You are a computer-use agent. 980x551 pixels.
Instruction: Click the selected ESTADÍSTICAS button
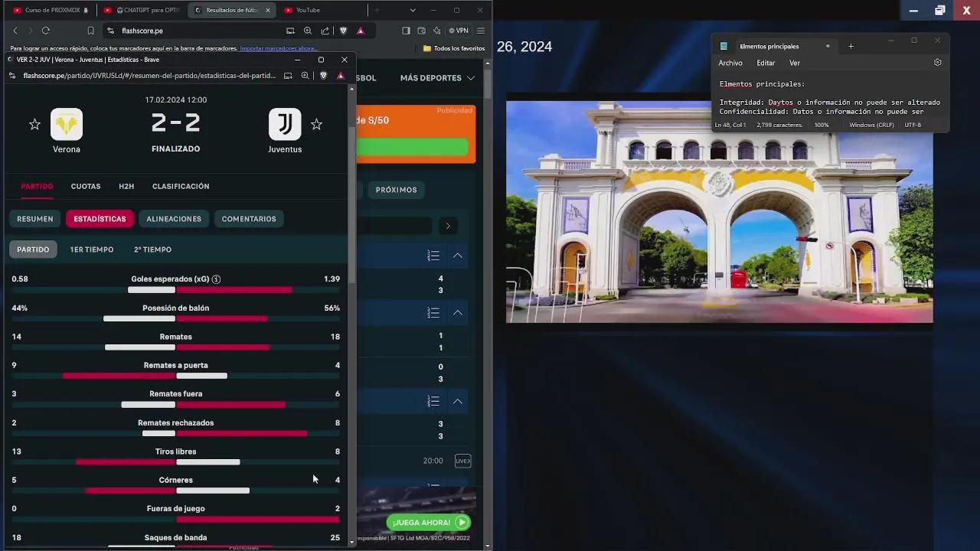[x=100, y=219]
